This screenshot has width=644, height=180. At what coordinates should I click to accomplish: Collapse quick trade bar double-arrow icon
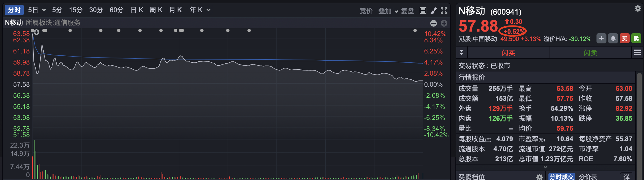(461, 52)
